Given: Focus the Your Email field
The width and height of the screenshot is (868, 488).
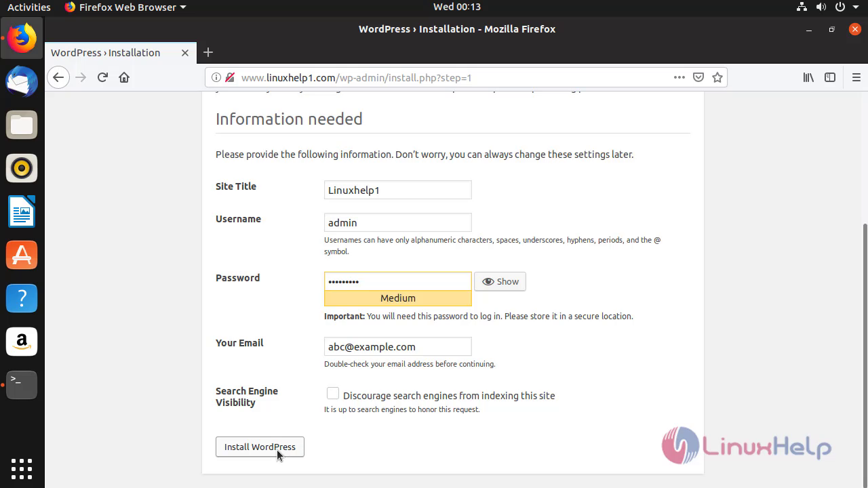Looking at the screenshot, I should click(397, 346).
